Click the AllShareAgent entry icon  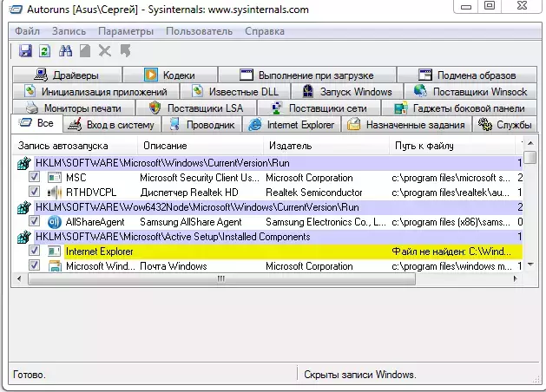coord(55,222)
